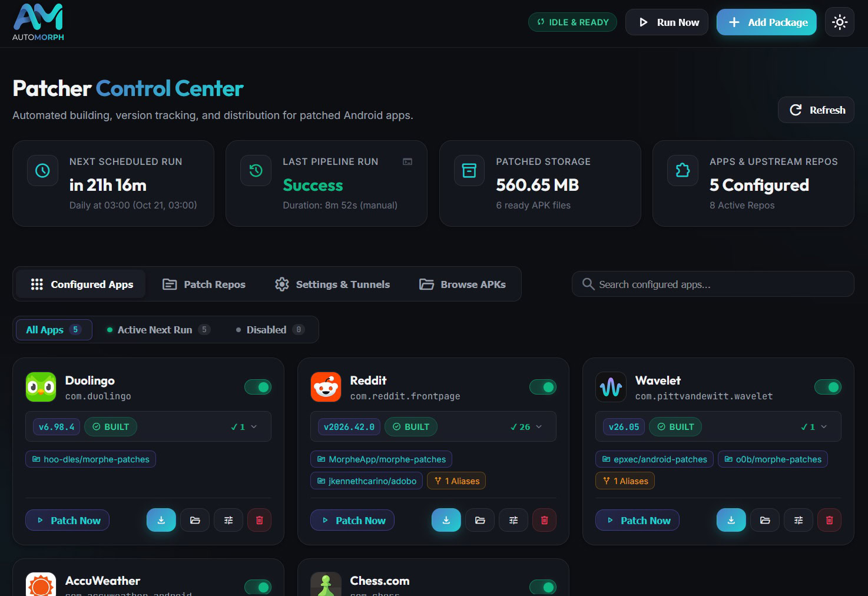This screenshot has height=596, width=868.
Task: Toggle light/dark theme sun icon
Action: click(x=839, y=22)
